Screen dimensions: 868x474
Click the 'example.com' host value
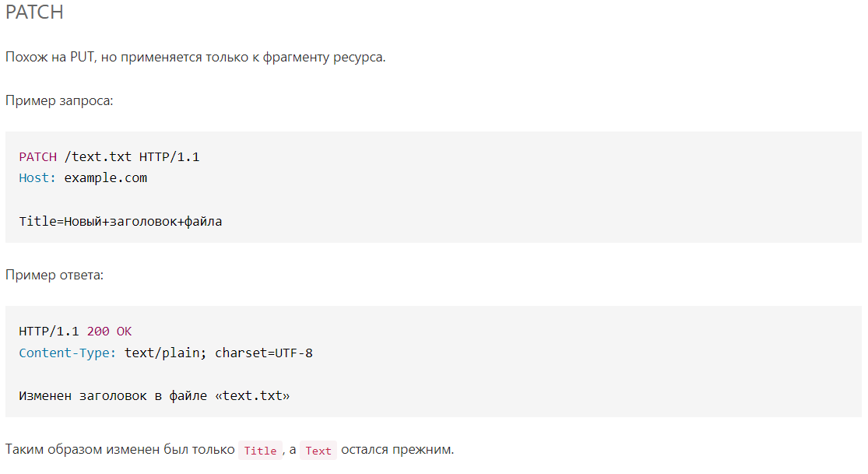tap(105, 178)
